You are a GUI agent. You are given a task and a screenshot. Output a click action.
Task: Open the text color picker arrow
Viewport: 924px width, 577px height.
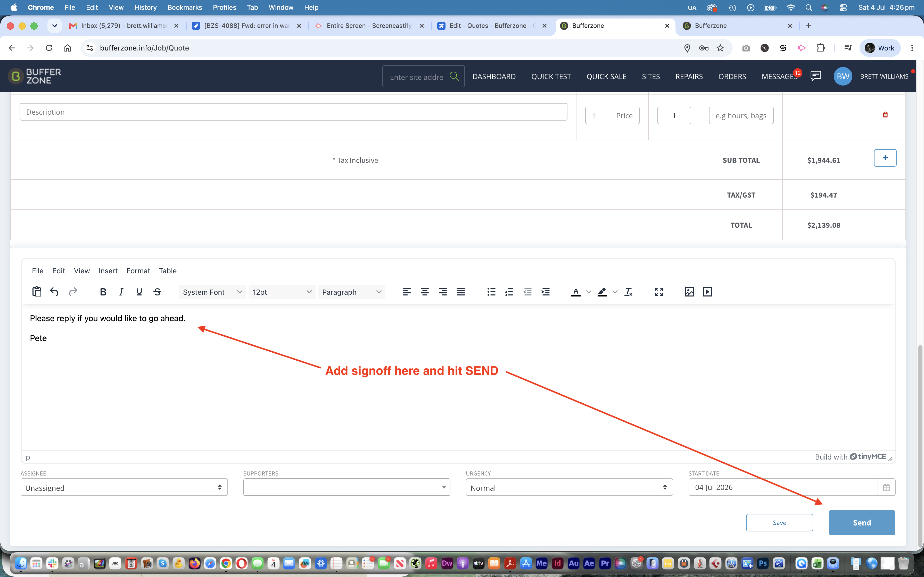[589, 292]
